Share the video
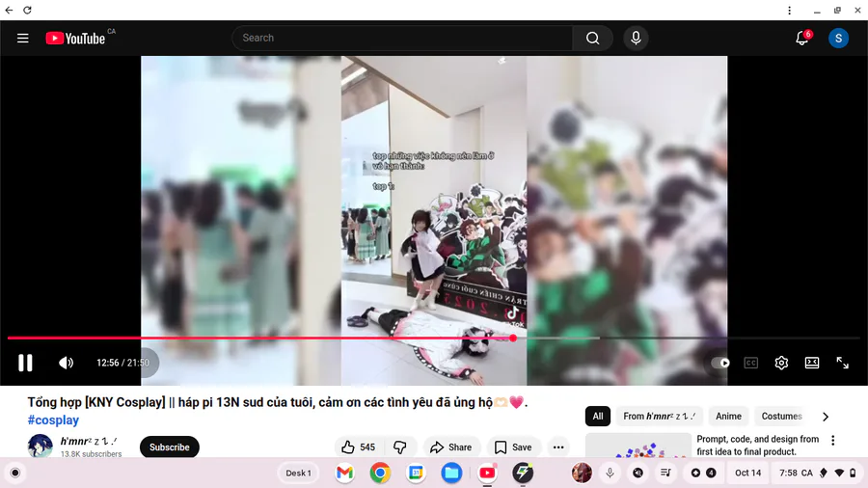 point(451,447)
